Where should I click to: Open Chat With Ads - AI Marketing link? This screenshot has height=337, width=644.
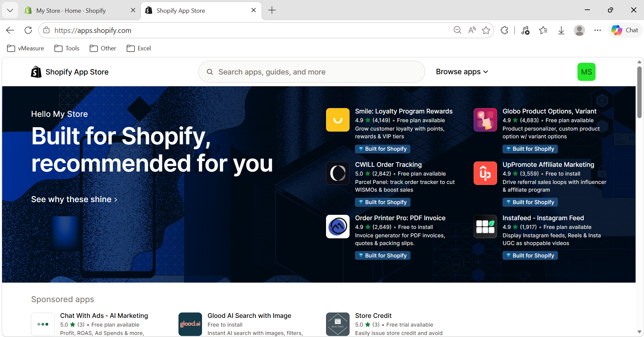(x=104, y=316)
